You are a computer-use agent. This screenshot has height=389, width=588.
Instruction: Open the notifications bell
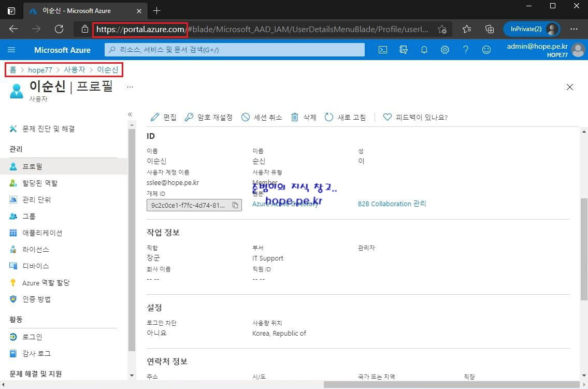[x=424, y=50]
